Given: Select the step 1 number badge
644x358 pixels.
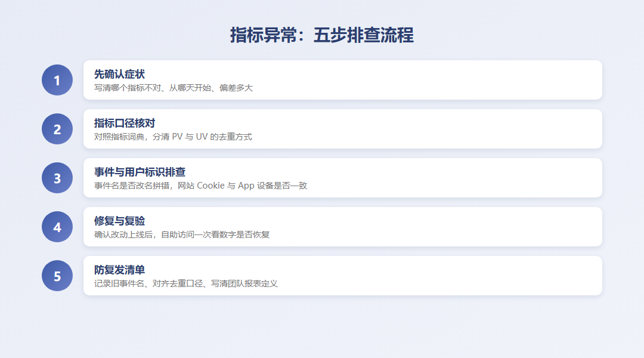Looking at the screenshot, I should [x=57, y=80].
